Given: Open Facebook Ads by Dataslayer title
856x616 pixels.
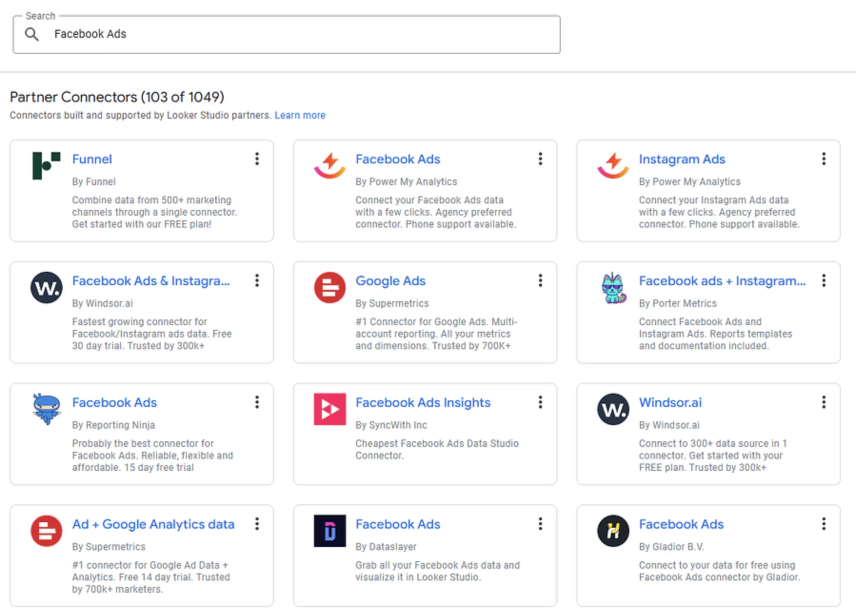Looking at the screenshot, I should point(398,524).
